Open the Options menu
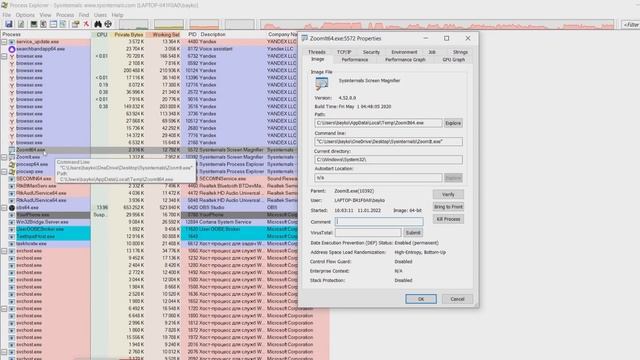 25,15
